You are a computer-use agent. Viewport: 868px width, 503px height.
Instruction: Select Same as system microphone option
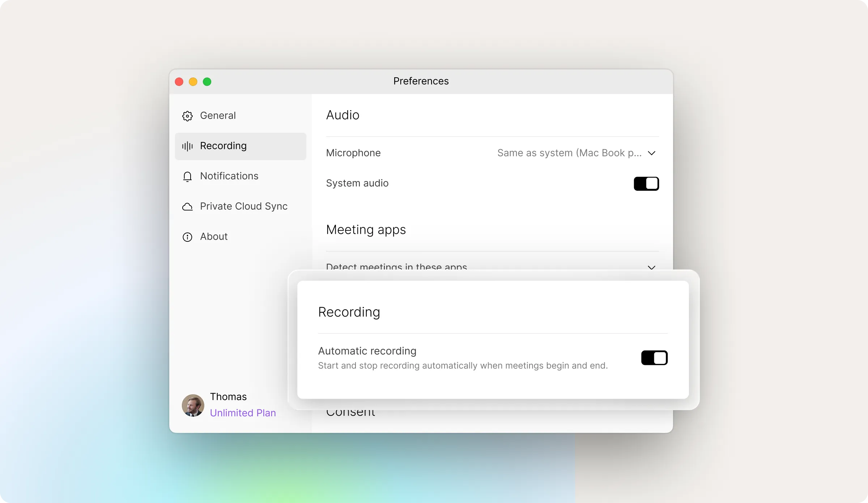point(569,153)
